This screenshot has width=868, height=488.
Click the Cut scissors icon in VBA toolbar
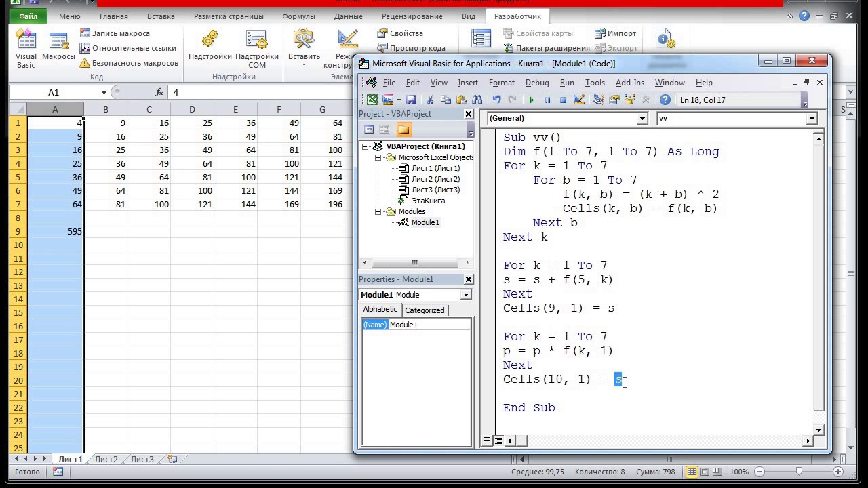pyautogui.click(x=430, y=100)
